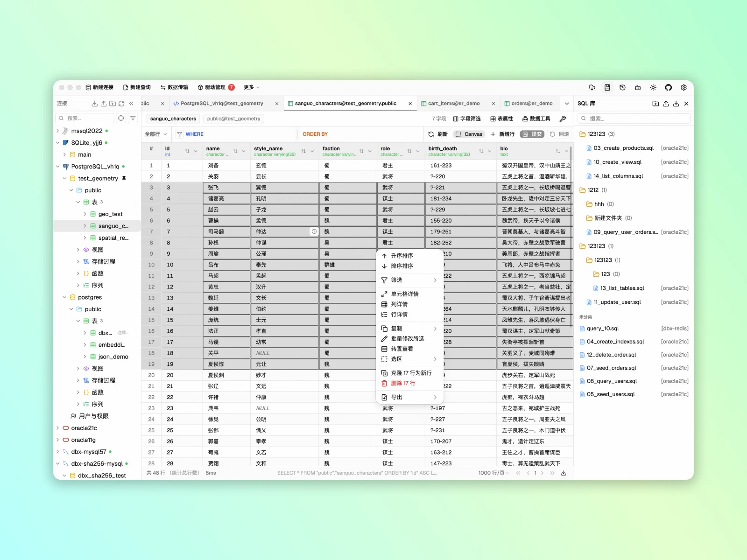Expand the 更多 dropdown menu
The image size is (747, 560).
252,87
